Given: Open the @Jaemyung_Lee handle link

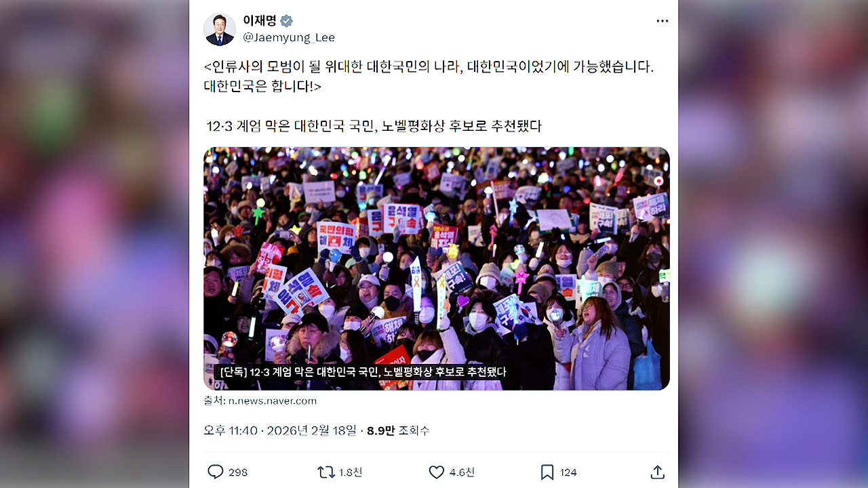Looking at the screenshot, I should 289,37.
